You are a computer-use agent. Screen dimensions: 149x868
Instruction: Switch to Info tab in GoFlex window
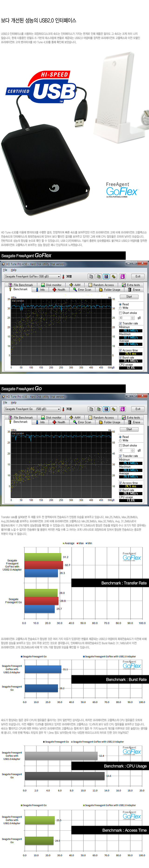click(40, 289)
